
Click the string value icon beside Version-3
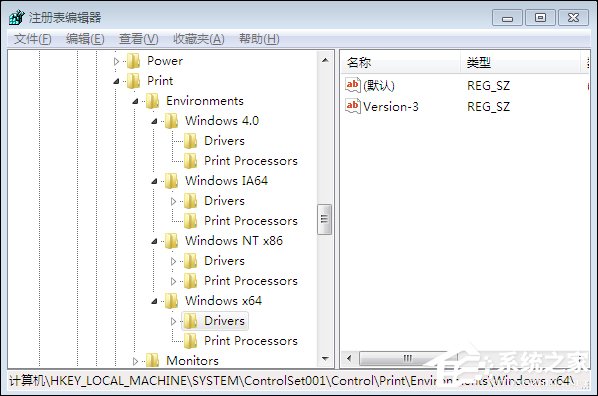click(x=352, y=106)
